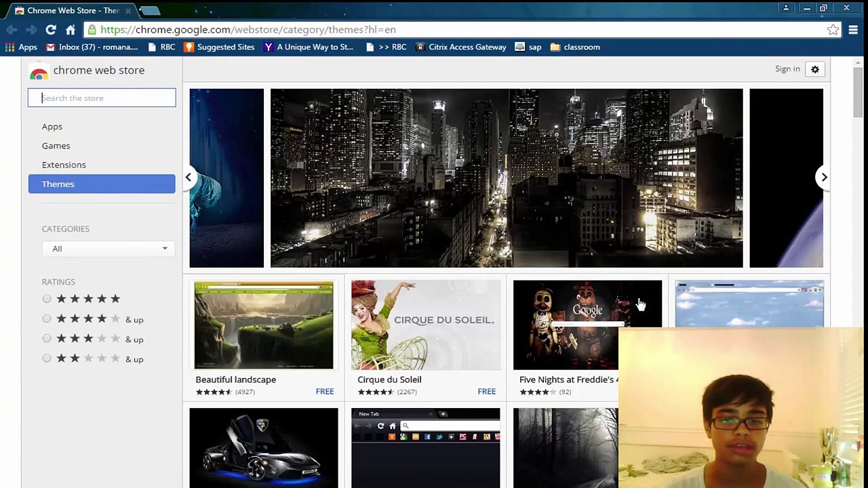Open the browser home page icon
Viewport: 868px width, 488px height.
tap(71, 30)
